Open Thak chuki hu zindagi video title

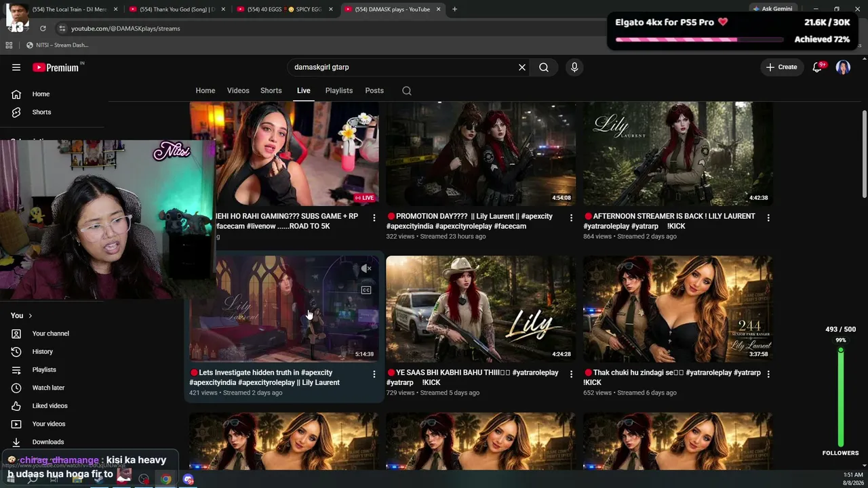[x=672, y=378]
